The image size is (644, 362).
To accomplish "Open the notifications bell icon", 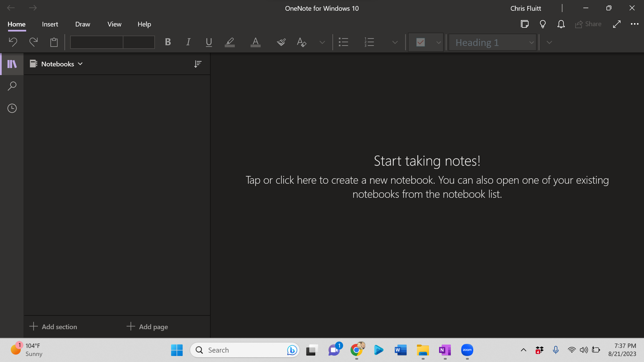I will click(561, 24).
